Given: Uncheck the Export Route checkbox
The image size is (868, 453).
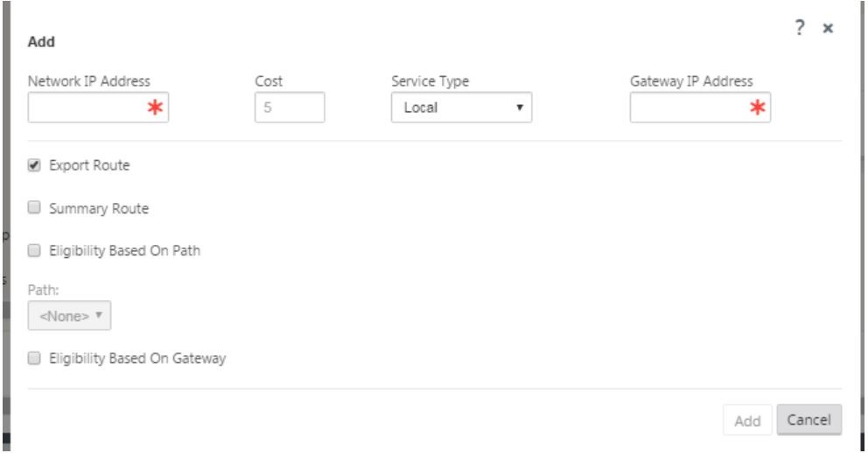Looking at the screenshot, I should coord(34,164).
